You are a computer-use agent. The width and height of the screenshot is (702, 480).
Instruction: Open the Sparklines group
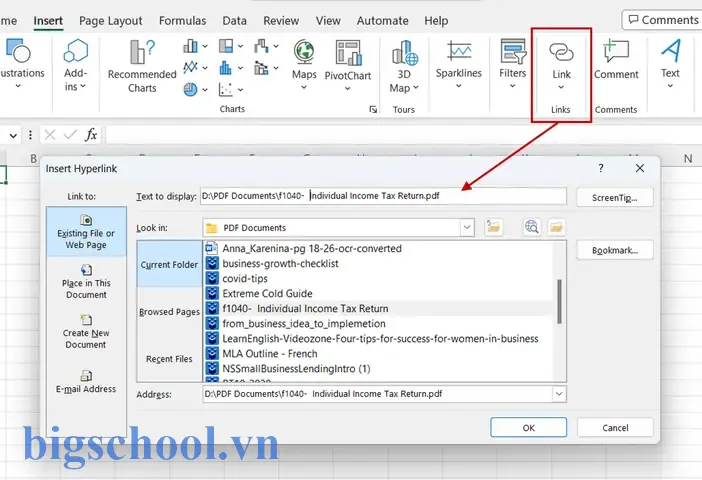[458, 64]
